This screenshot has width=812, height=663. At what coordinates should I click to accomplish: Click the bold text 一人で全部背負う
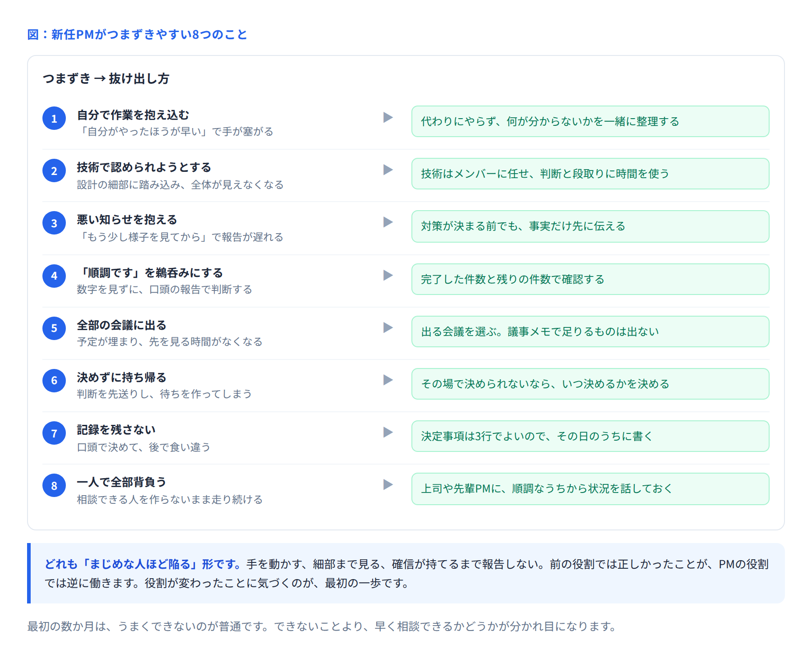[x=122, y=482]
